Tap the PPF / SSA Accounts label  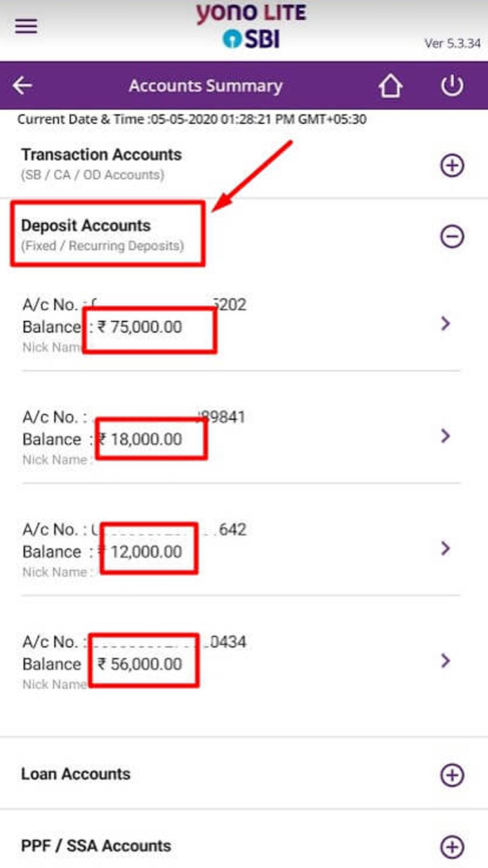click(x=96, y=846)
